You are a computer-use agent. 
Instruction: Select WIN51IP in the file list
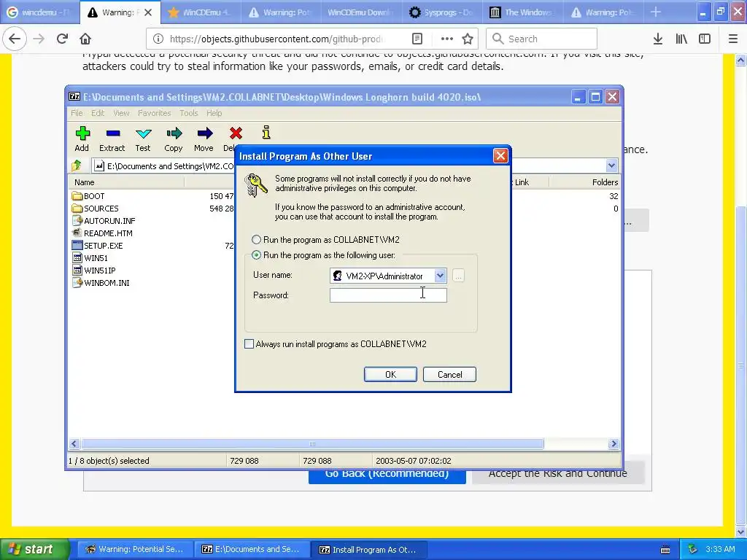tap(99, 270)
